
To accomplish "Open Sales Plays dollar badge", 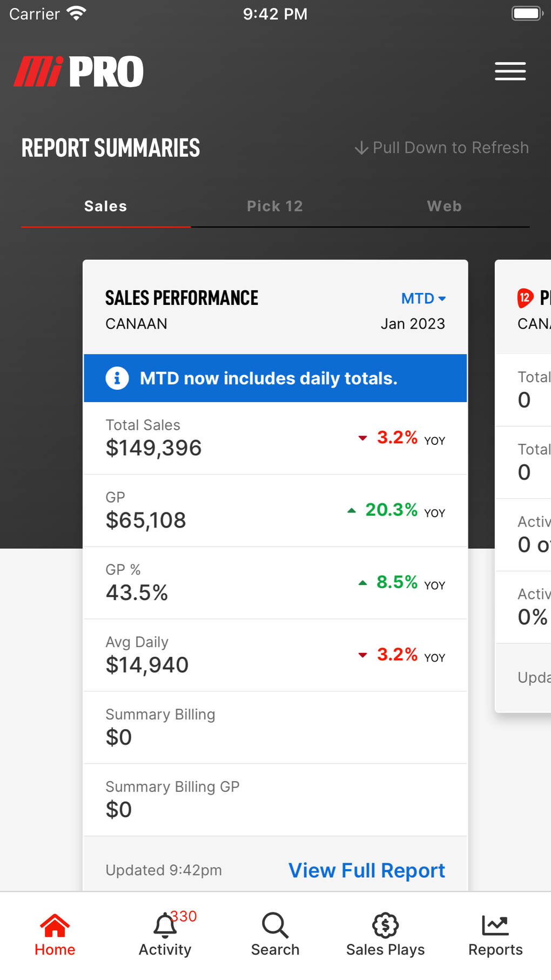I will click(385, 925).
